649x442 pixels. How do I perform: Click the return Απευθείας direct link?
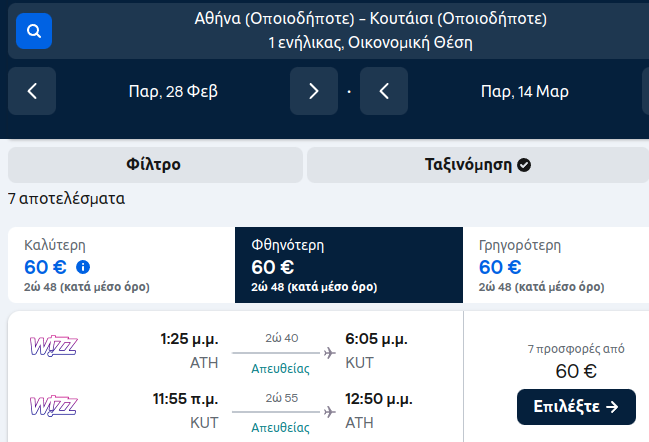[x=280, y=428]
